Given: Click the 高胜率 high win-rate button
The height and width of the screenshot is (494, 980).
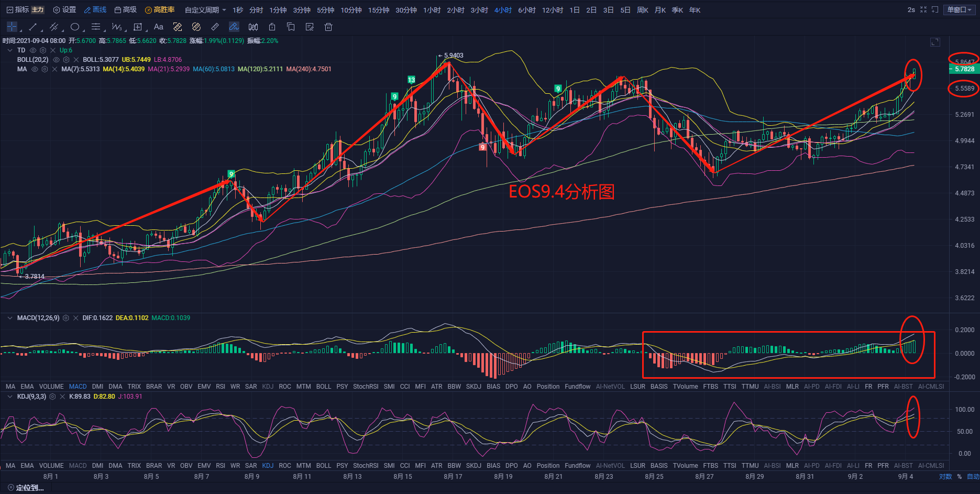Looking at the screenshot, I should [x=160, y=10].
